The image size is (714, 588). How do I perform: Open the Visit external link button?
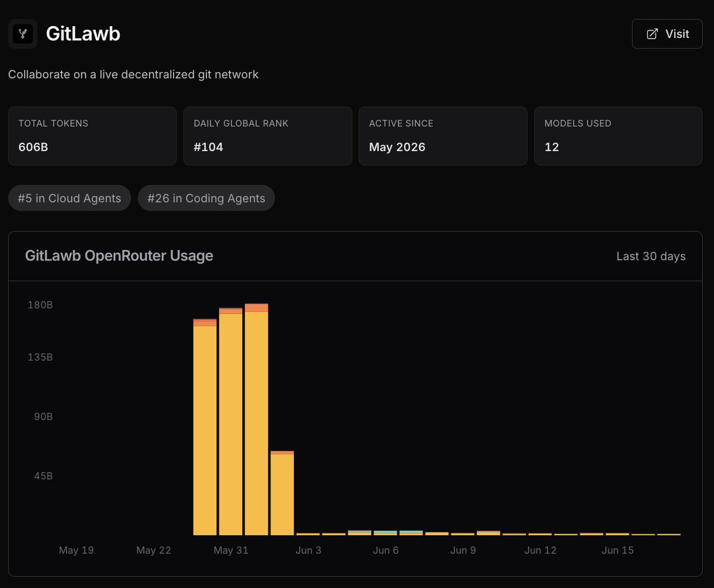pyautogui.click(x=667, y=34)
